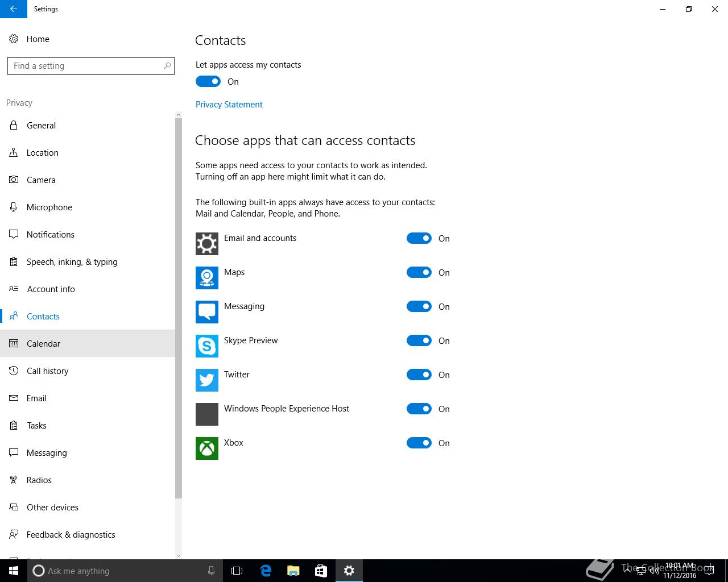
Task: Open the General privacy page
Action: (88, 126)
